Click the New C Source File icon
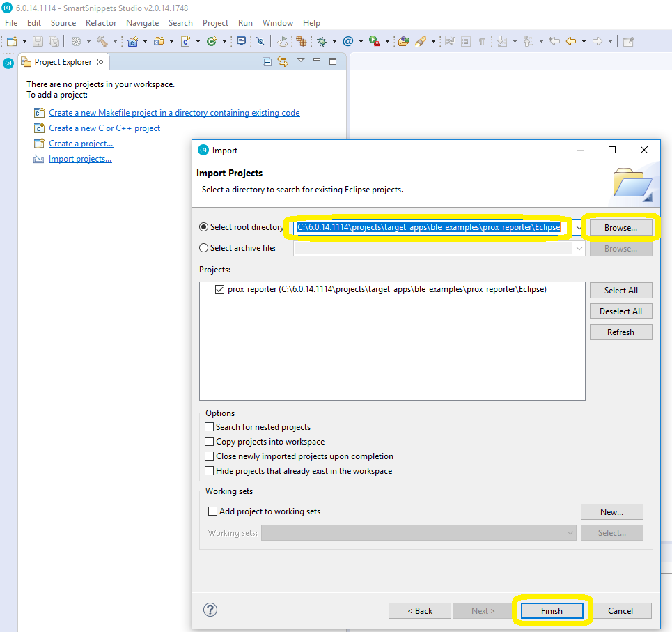 (x=186, y=41)
